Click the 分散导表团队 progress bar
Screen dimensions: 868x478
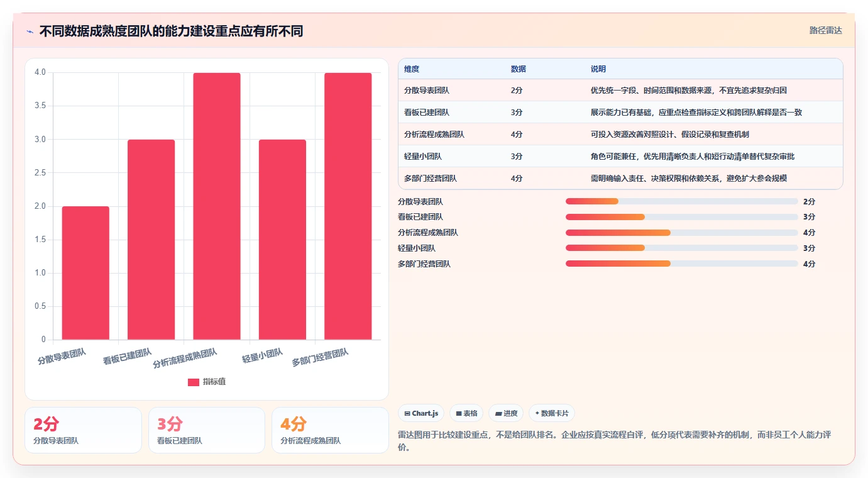(x=681, y=201)
